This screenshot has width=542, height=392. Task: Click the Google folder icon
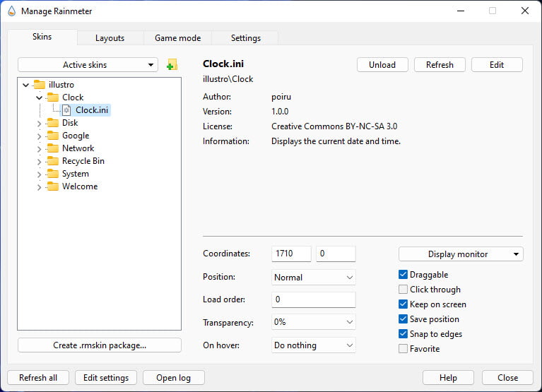[x=53, y=136]
